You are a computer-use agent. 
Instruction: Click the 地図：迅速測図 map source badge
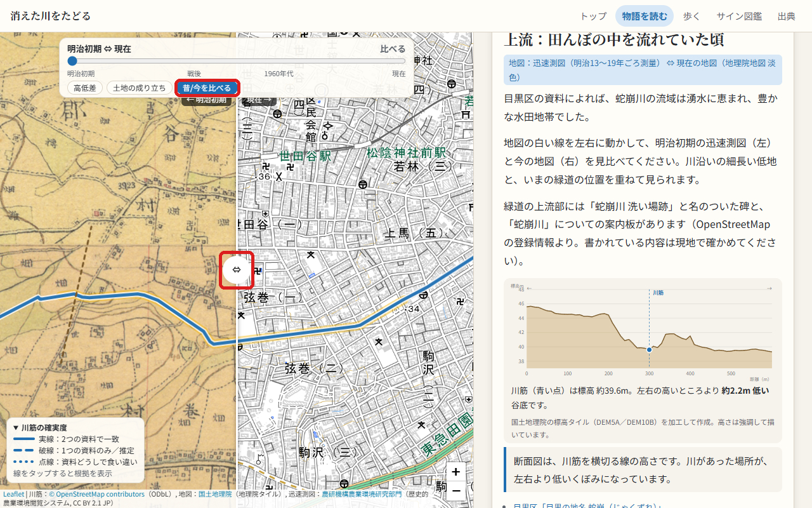(643, 70)
